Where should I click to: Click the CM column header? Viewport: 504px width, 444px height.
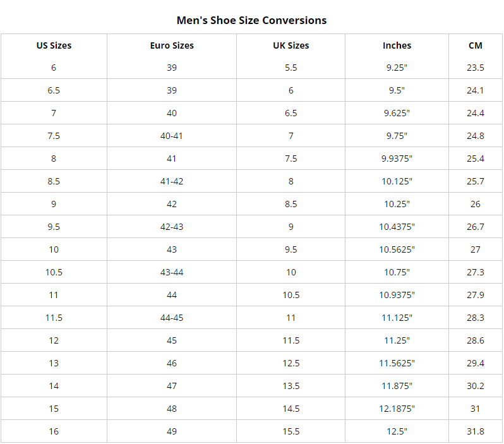[476, 45]
